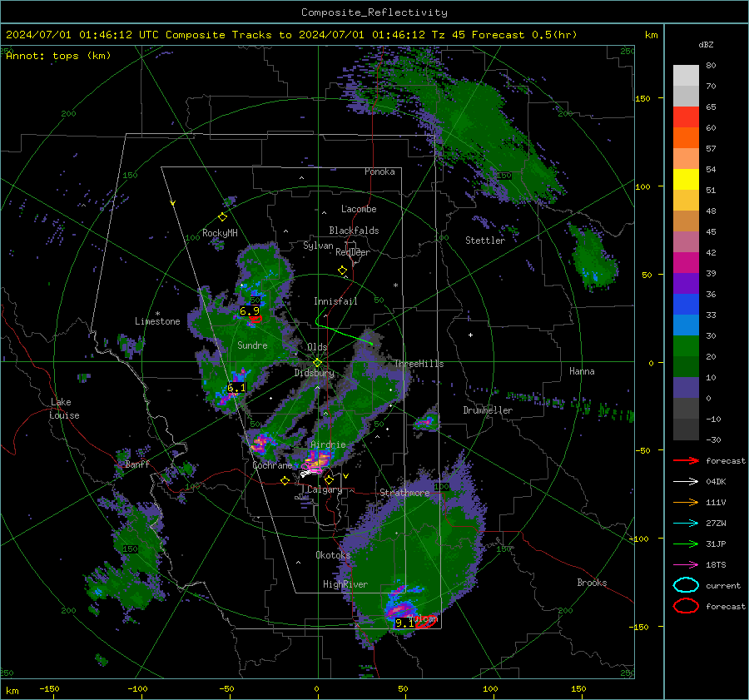Click the cyan 27ZW track arrow
The image size is (749, 700).
(x=686, y=524)
